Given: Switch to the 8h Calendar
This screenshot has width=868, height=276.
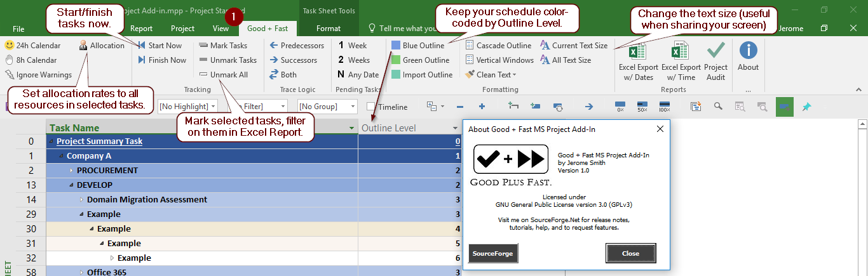Looking at the screenshot, I should (31, 60).
